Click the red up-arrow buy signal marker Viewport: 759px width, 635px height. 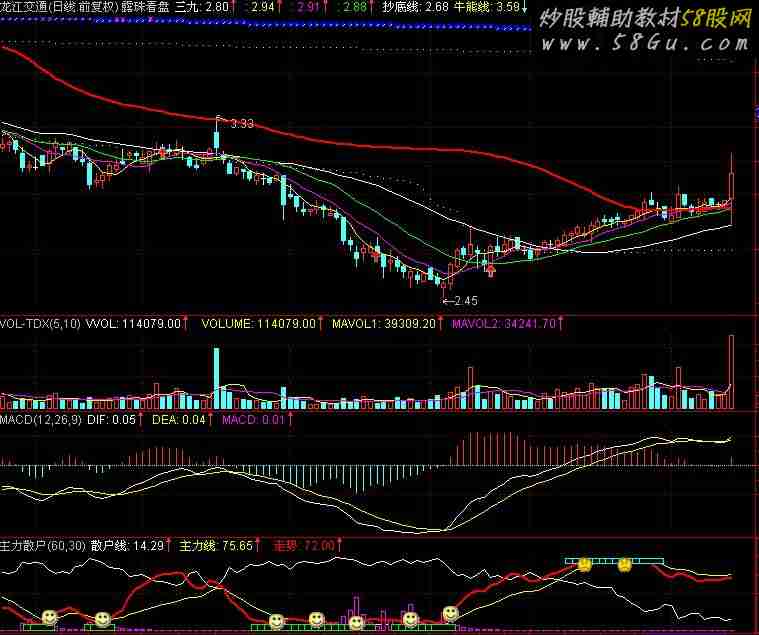[491, 270]
